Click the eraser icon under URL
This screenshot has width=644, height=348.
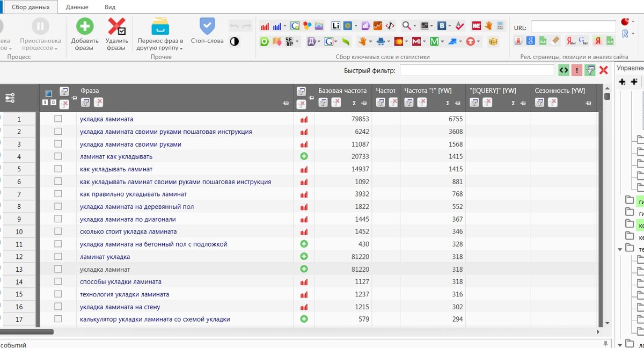pyautogui.click(x=555, y=41)
